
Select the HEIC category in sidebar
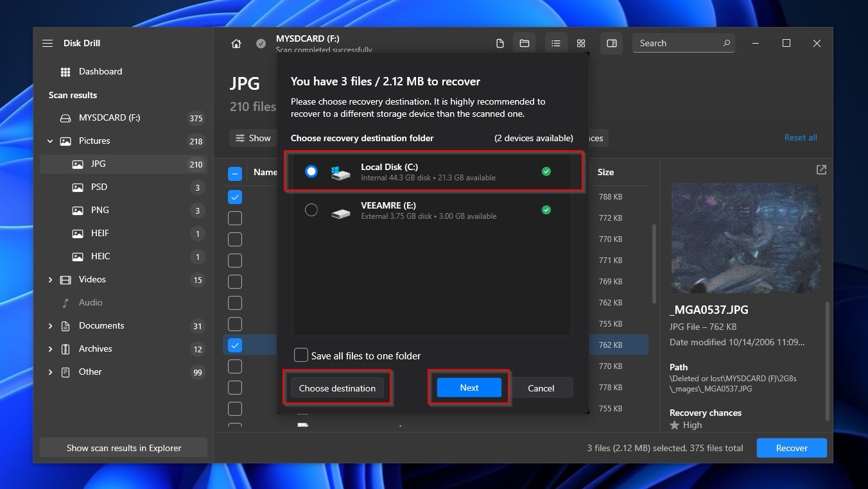point(123,257)
